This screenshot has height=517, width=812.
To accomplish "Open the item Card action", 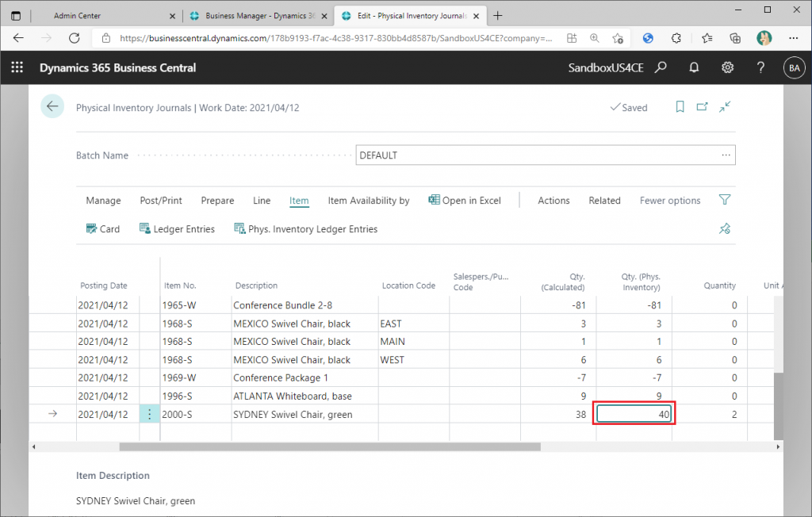I will (x=102, y=229).
